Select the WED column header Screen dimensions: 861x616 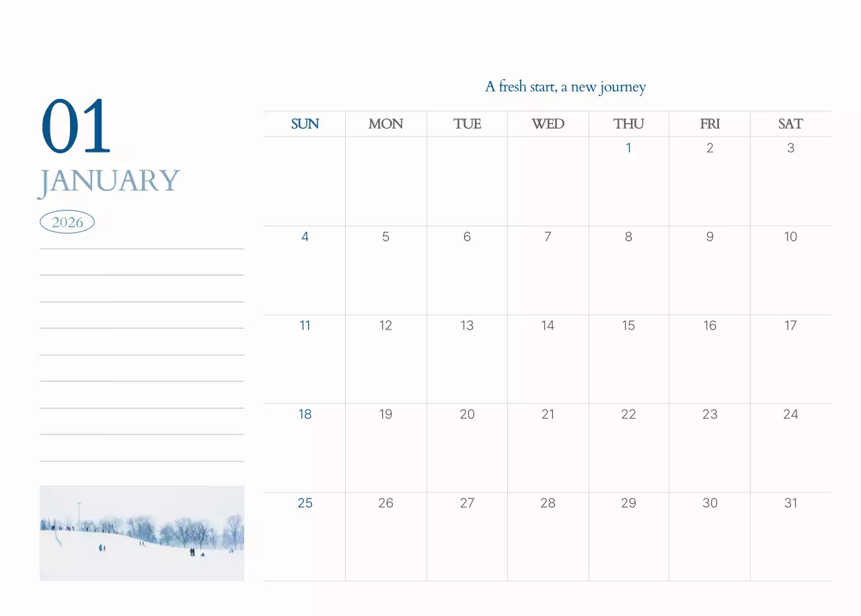pos(548,124)
